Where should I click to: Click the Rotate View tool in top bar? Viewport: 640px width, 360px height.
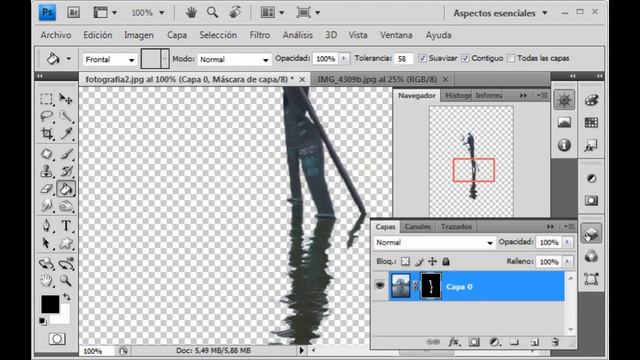pyautogui.click(x=235, y=12)
